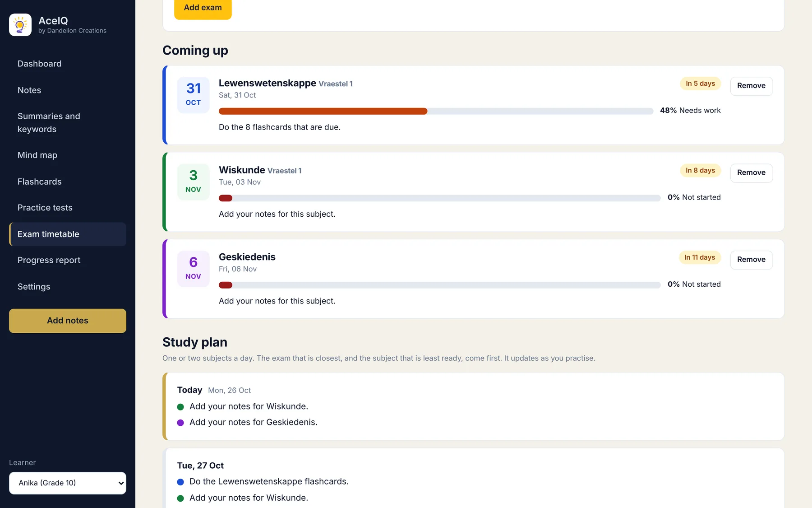Open Summaries and keywords

(x=68, y=123)
